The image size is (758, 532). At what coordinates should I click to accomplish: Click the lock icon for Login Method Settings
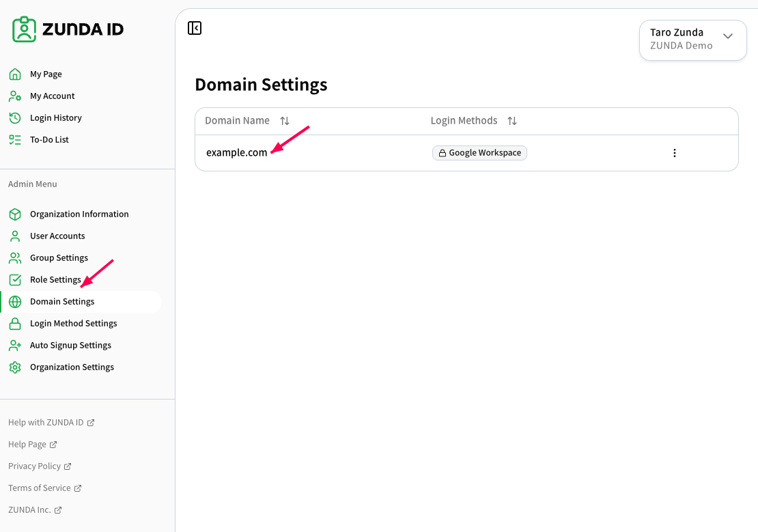[15, 324]
